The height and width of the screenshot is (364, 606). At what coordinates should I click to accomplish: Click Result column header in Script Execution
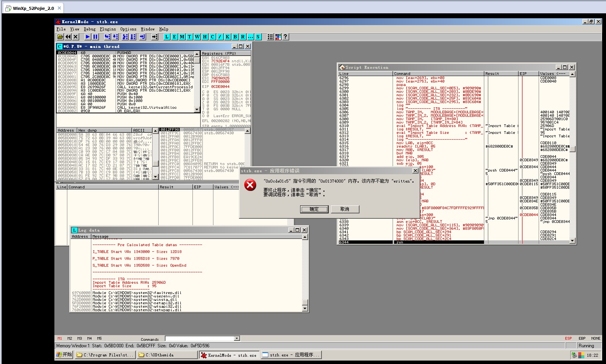click(501, 73)
